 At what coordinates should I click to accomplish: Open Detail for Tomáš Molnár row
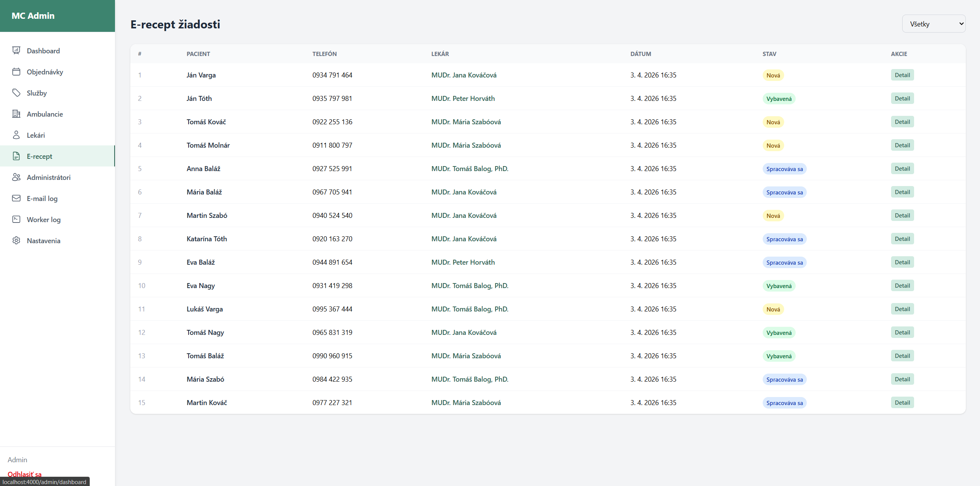pos(902,145)
